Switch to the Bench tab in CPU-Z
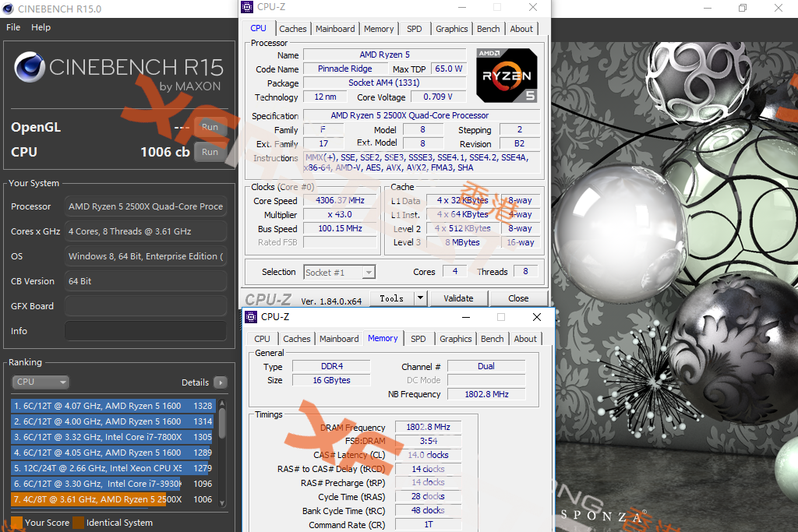Viewport: 798px width, 532px height. pyautogui.click(x=488, y=28)
